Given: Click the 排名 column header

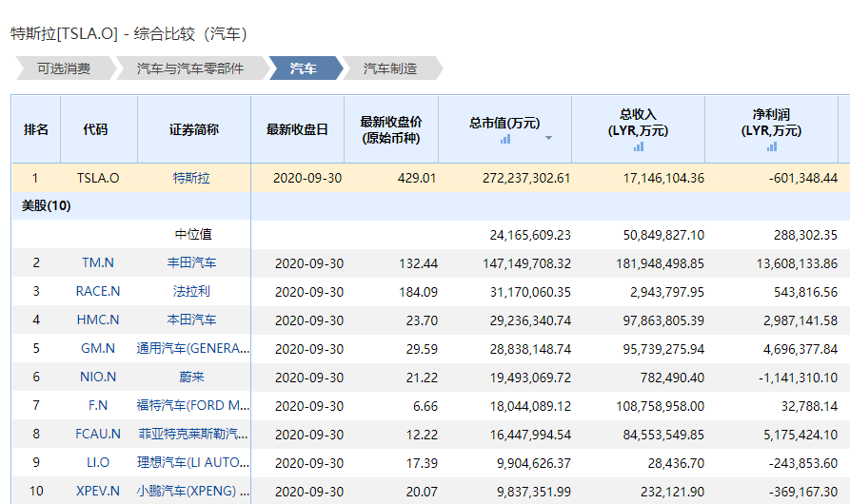Looking at the screenshot, I should pyautogui.click(x=36, y=129).
